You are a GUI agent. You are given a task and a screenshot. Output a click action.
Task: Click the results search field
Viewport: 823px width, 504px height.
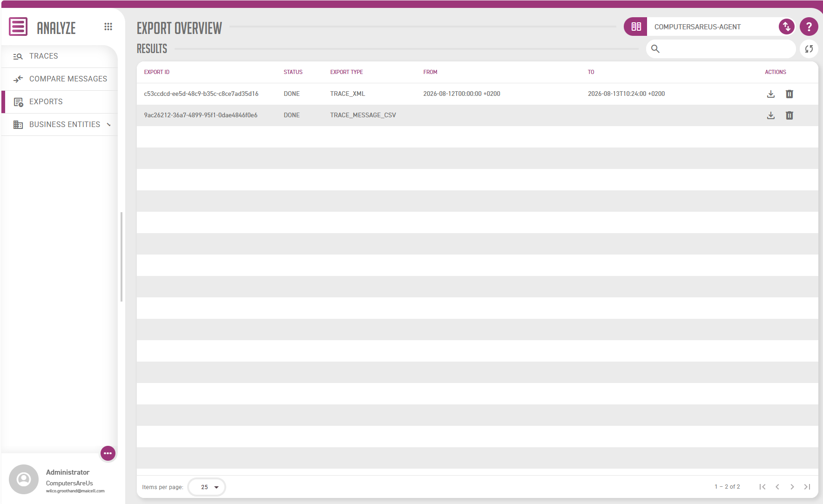coord(721,49)
